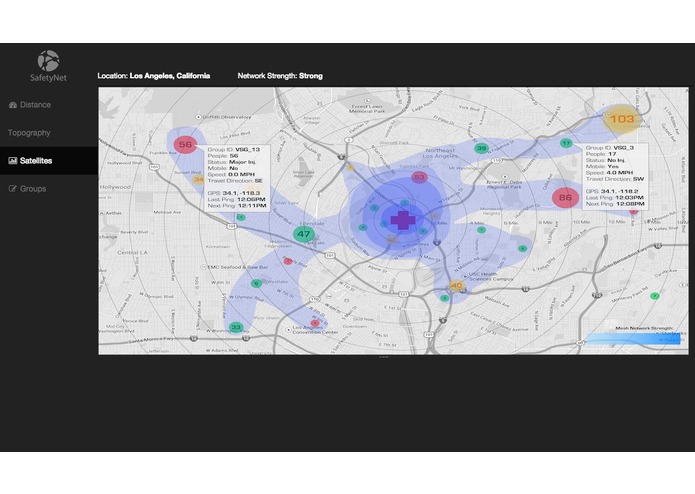Click the Travel Direction SW text
The width and height of the screenshot is (695, 494).
[x=615, y=179]
